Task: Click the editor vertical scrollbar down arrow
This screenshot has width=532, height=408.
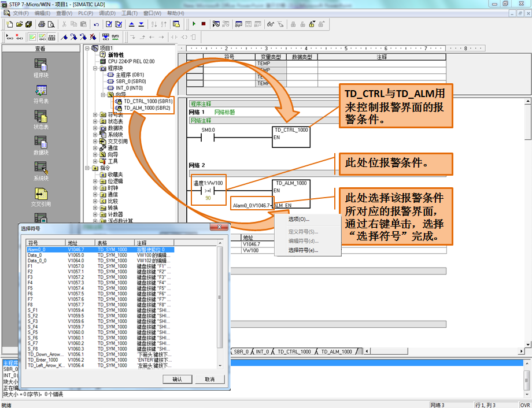Action: [x=528, y=344]
